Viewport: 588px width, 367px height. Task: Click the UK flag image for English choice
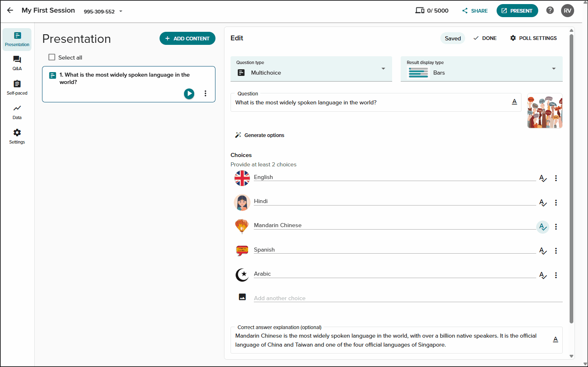click(x=242, y=178)
